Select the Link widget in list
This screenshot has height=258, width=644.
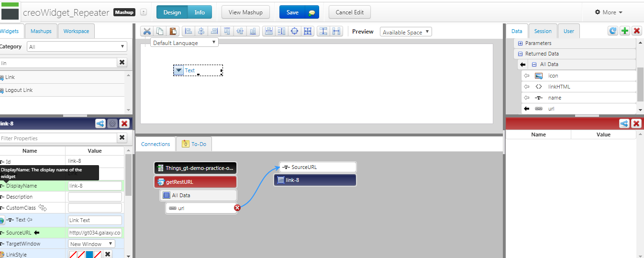(x=62, y=77)
